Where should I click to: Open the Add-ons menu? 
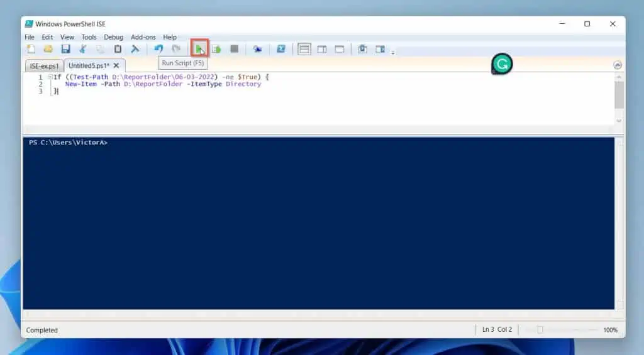point(143,37)
